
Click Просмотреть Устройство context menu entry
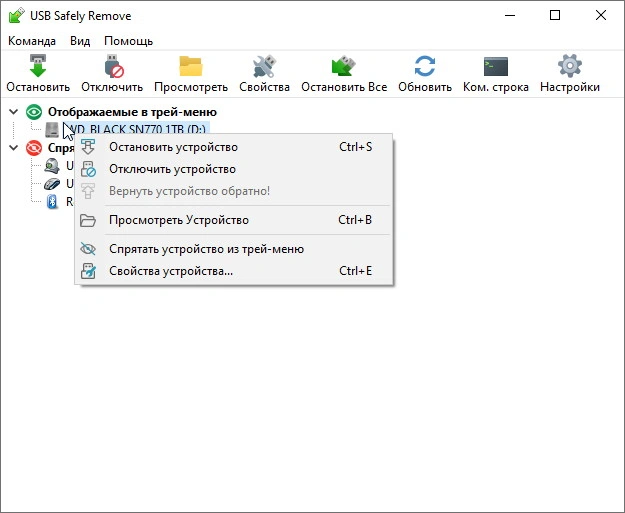tap(178, 220)
